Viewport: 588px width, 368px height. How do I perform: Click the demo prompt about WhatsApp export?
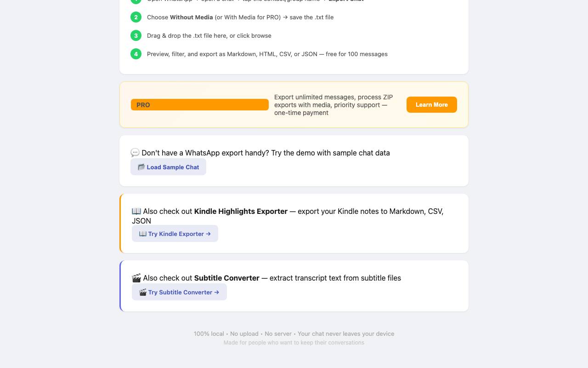pos(266,153)
